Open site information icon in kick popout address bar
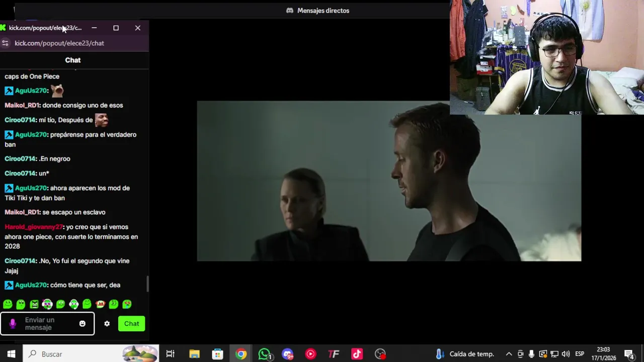Viewport: 644px width, 362px height. (6, 43)
